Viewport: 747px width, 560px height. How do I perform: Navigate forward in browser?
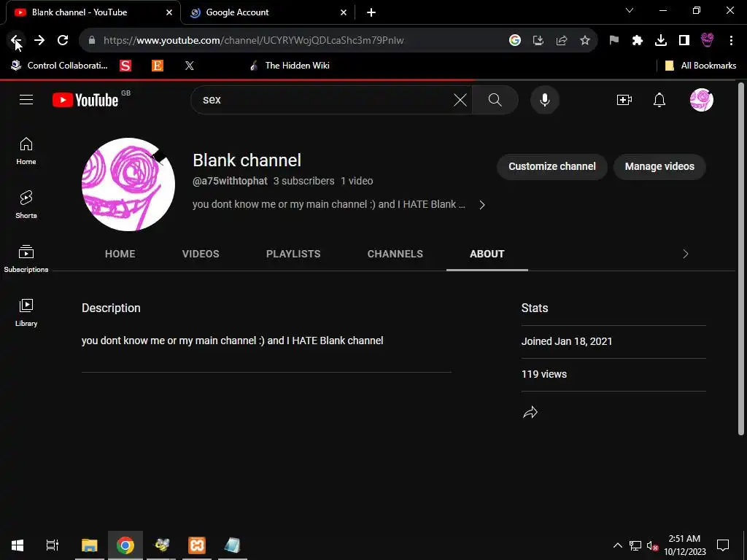(39, 41)
